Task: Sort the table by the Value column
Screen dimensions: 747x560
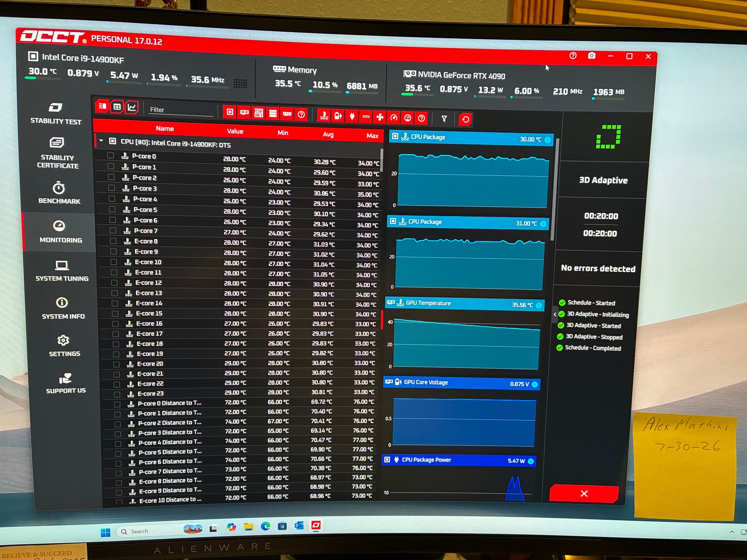Action: (x=235, y=131)
